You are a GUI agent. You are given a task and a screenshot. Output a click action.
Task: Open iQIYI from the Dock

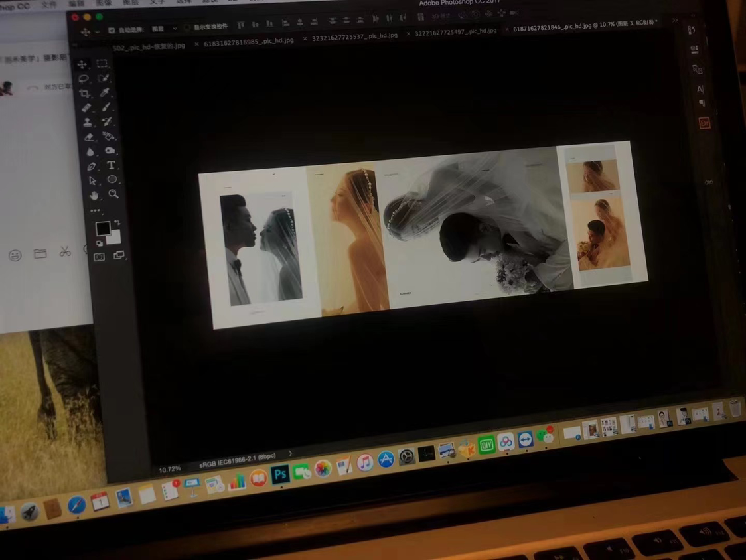coord(486,445)
